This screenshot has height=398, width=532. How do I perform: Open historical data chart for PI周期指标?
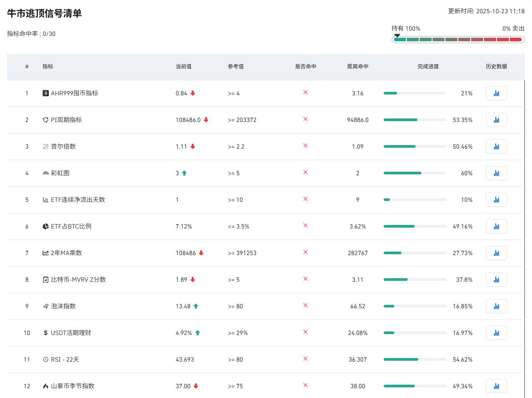point(496,120)
